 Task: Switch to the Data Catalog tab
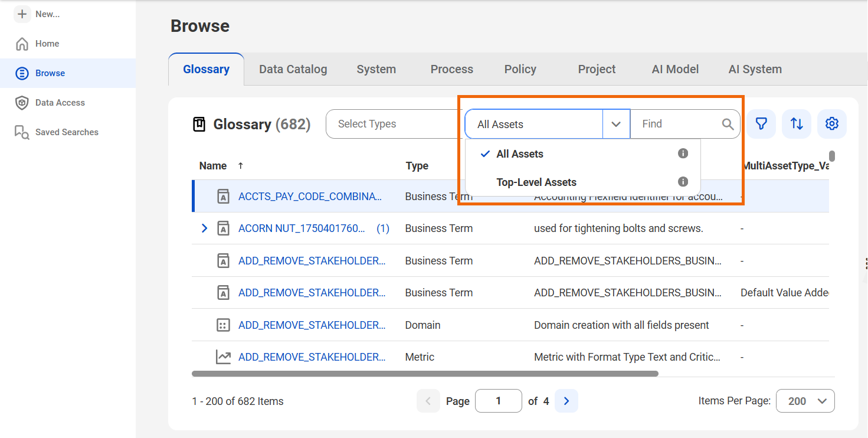293,69
